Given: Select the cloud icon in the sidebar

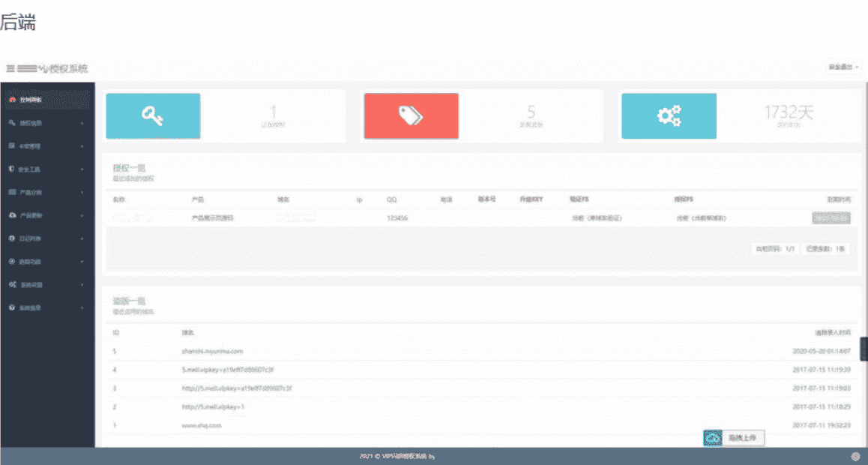Looking at the screenshot, I should pyautogui.click(x=12, y=215).
